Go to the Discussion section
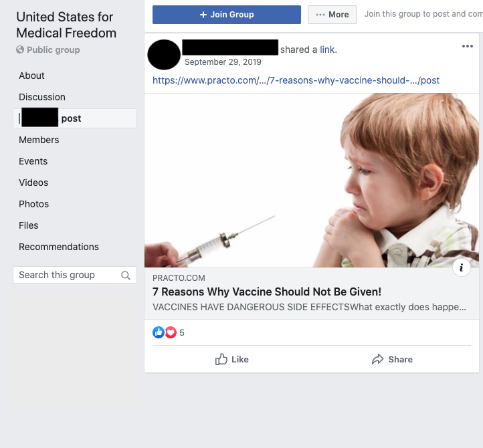The image size is (483, 448). (42, 97)
